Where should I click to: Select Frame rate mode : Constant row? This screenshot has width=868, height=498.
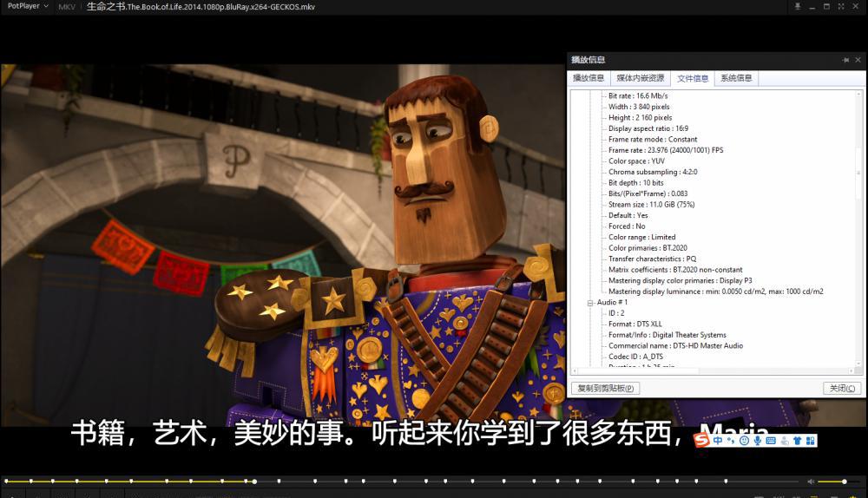coord(653,140)
